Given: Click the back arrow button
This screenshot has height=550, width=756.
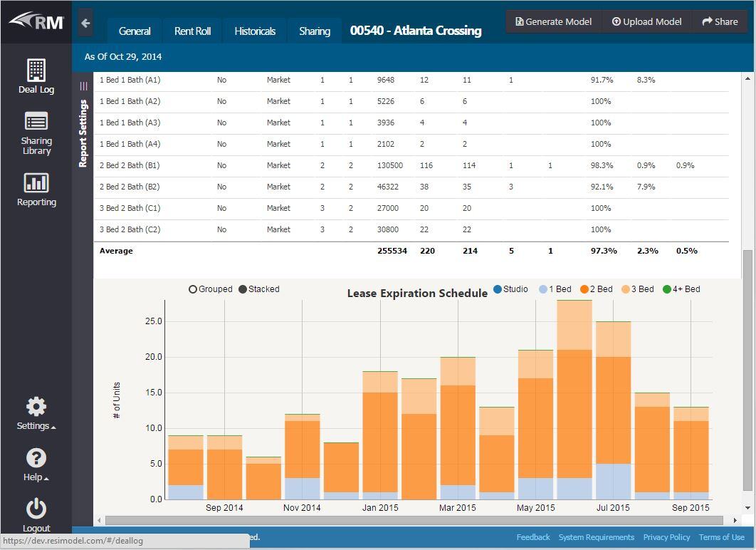Looking at the screenshot, I should pyautogui.click(x=85, y=23).
